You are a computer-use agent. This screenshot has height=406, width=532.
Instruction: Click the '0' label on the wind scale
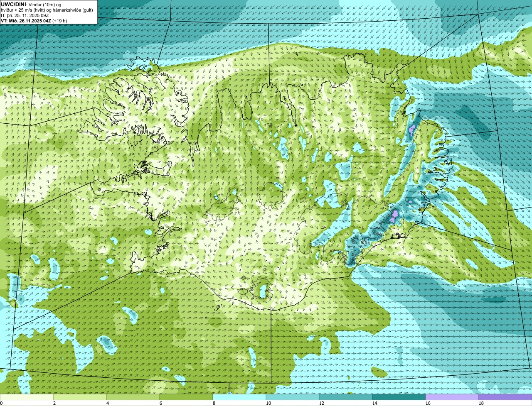1,403
